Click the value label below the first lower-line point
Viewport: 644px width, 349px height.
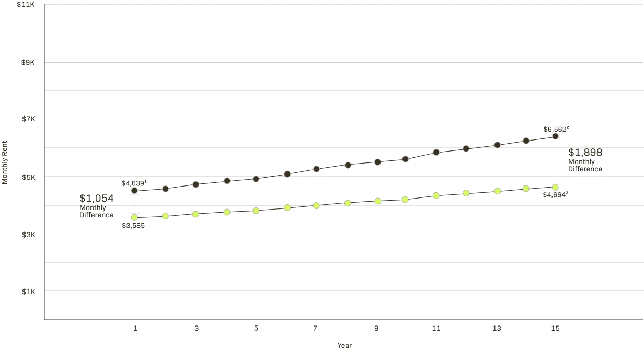134,226
